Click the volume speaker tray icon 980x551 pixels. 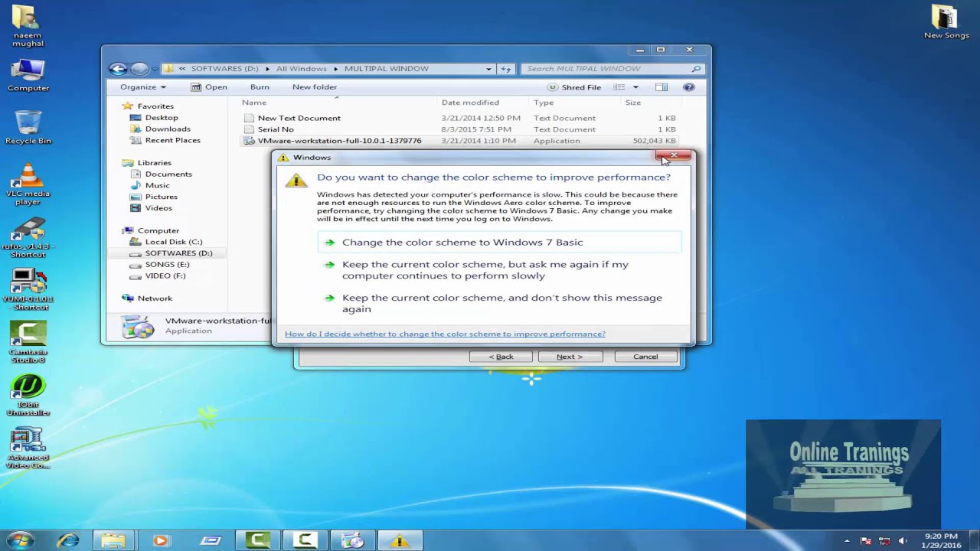[x=903, y=541]
